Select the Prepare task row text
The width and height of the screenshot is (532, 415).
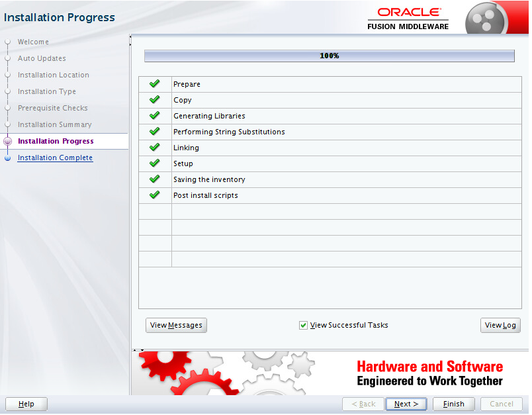click(187, 84)
